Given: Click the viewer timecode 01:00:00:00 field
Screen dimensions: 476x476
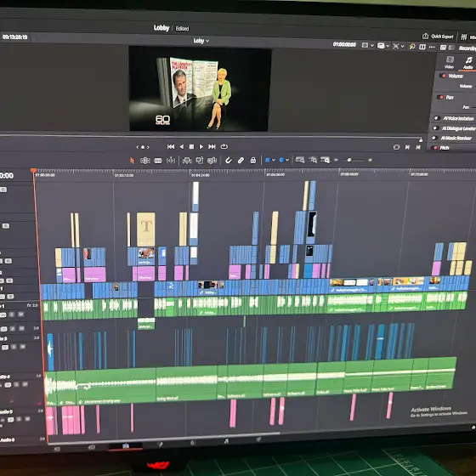Looking at the screenshot, I should (x=344, y=44).
